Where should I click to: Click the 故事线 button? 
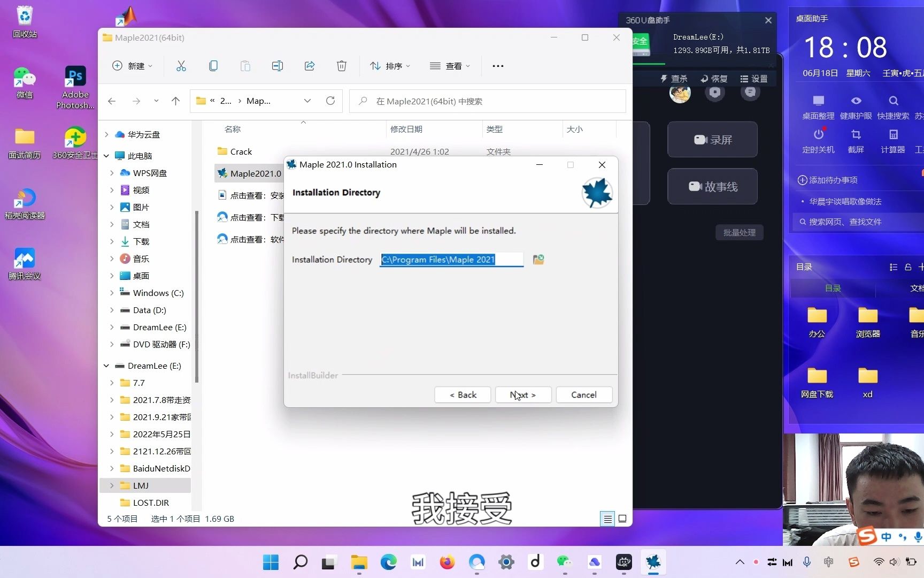tap(712, 186)
